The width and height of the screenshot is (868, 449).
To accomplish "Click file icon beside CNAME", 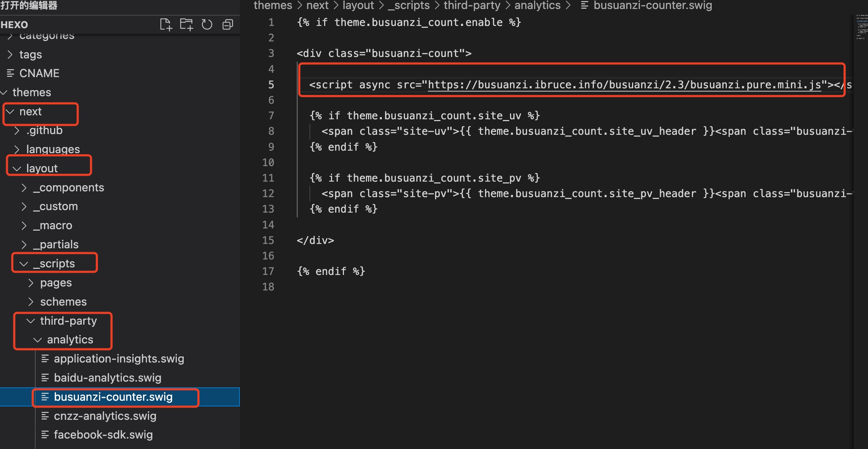I will [10, 73].
